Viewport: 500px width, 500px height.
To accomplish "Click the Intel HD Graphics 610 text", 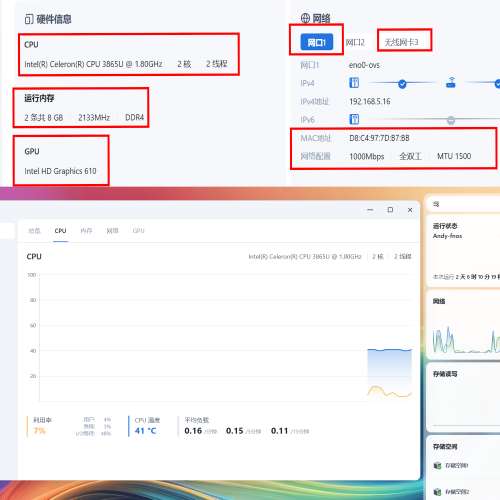I will pyautogui.click(x=60, y=171).
